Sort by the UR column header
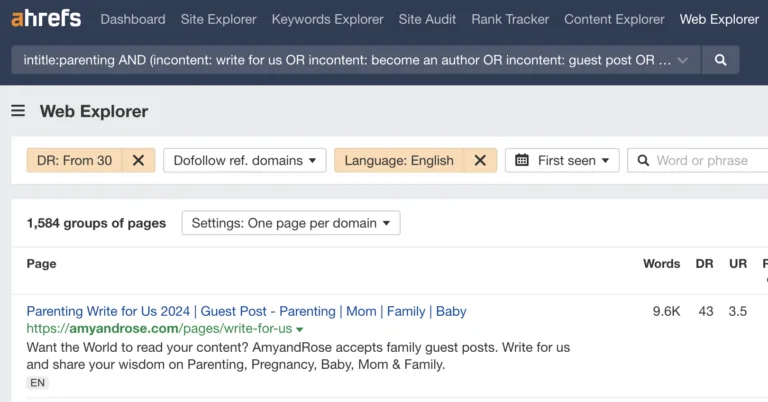The width and height of the screenshot is (768, 402). 738,263
